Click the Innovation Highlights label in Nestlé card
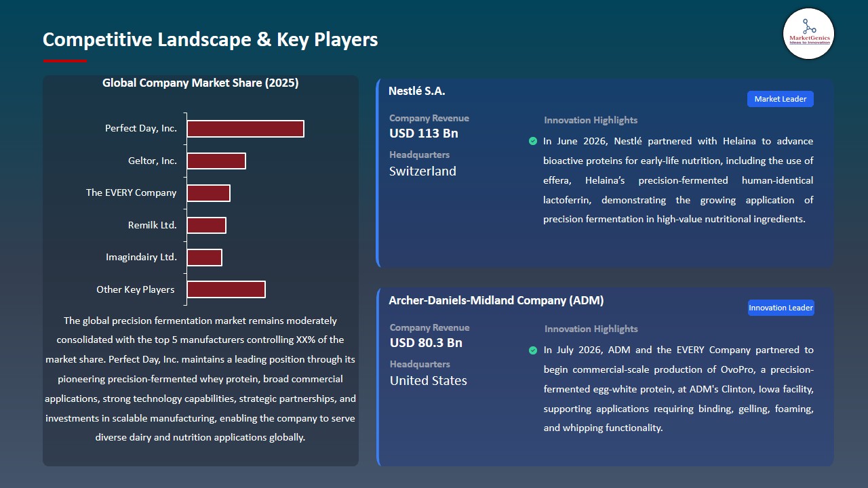 591,120
